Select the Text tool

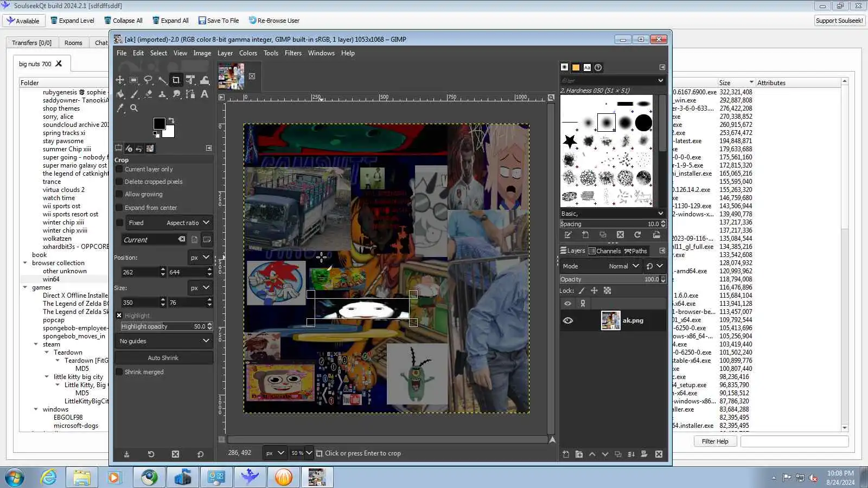205,94
